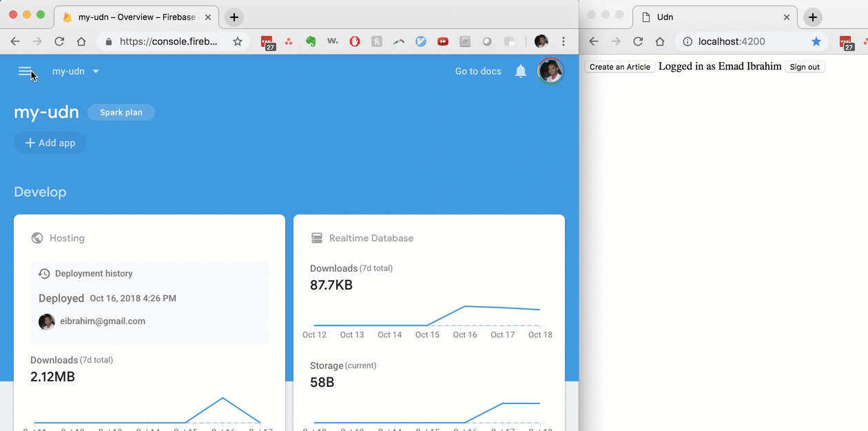The image size is (868, 431).
Task: Click the red video extension icon
Action: pyautogui.click(x=443, y=41)
